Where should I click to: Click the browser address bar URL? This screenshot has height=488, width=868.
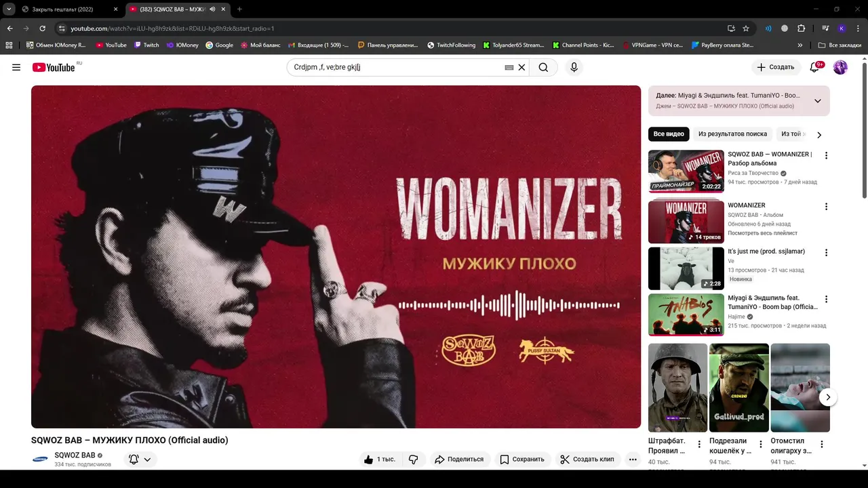(x=173, y=28)
